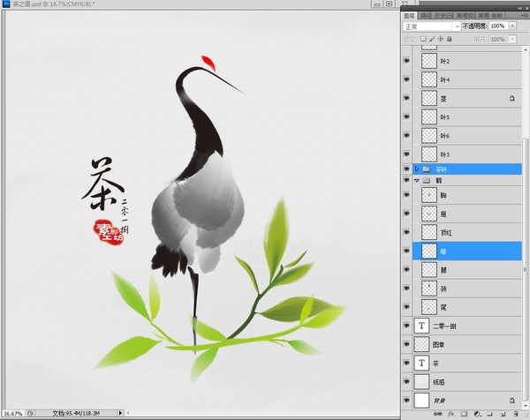530x420 pixels.
Task: Hide the 背景 layer
Action: point(406,401)
